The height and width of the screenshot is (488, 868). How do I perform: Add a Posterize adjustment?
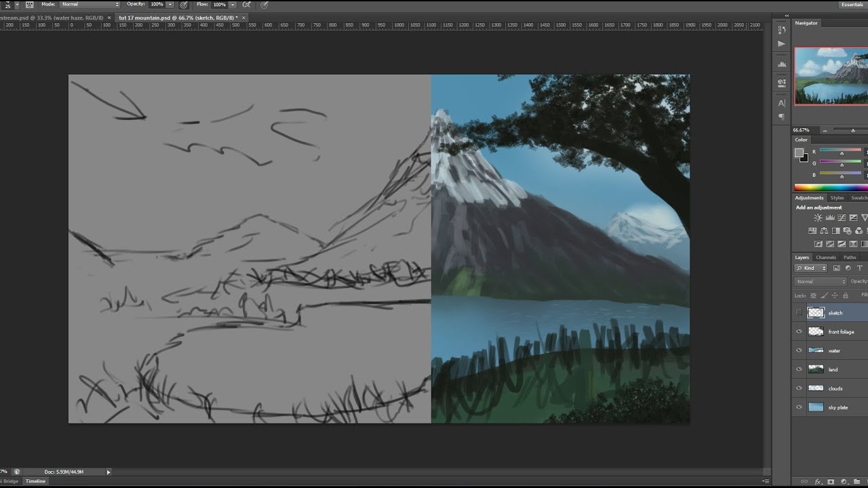(830, 244)
